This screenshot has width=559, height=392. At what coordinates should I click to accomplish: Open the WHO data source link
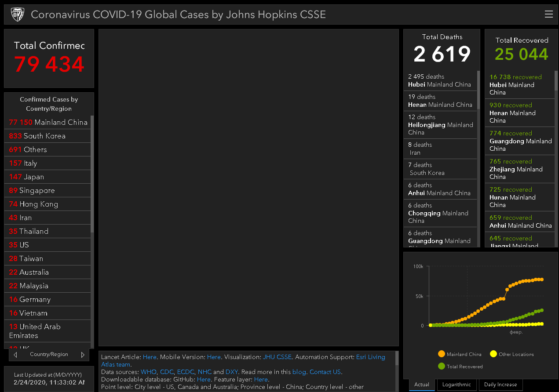click(x=149, y=372)
